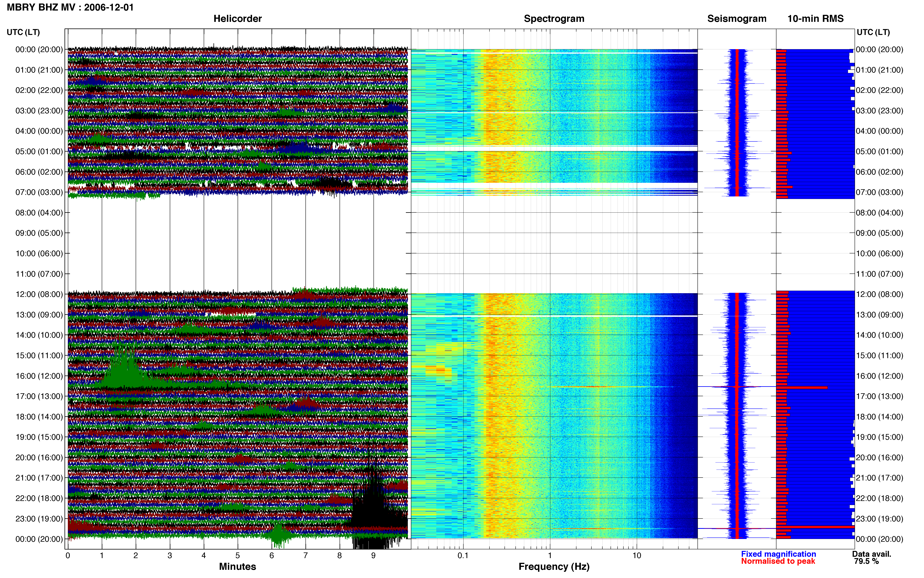Screen dimensions: 924x578
Task: Click the right '03:00 (23:00)' time label
Action: pyautogui.click(x=879, y=111)
